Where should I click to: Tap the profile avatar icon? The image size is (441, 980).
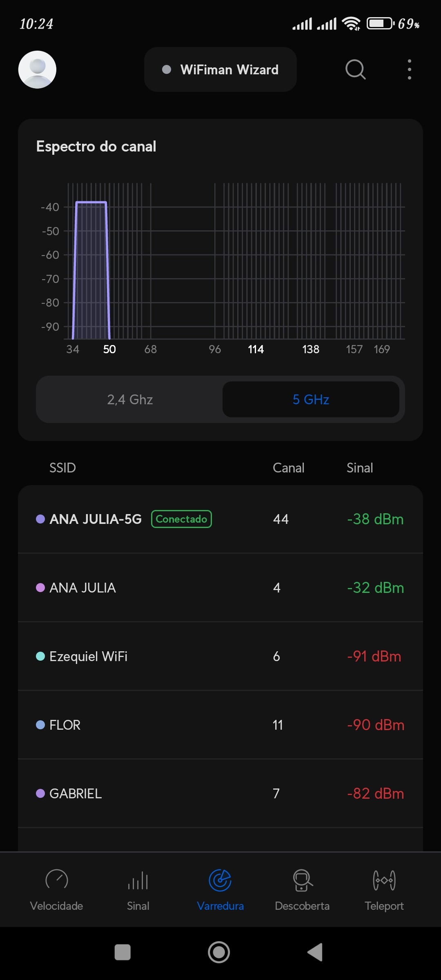(x=37, y=69)
